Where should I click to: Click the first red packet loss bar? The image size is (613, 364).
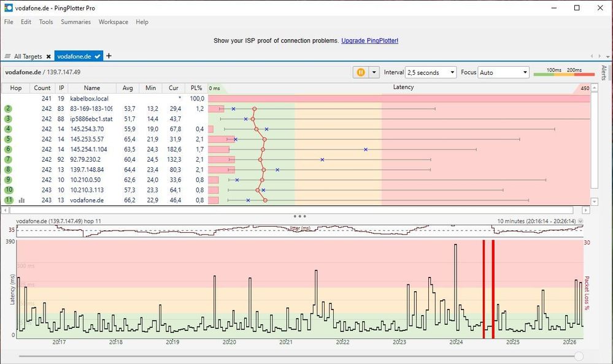(484, 289)
